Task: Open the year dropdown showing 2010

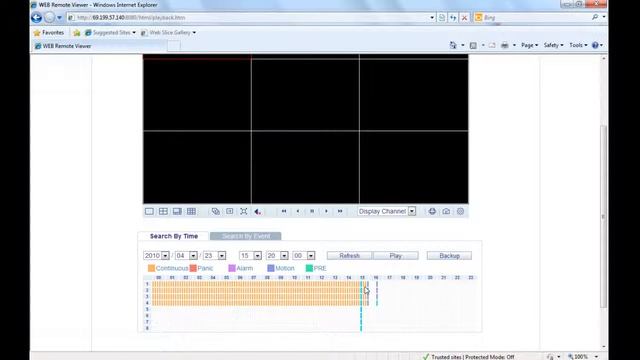Action: pos(165,256)
